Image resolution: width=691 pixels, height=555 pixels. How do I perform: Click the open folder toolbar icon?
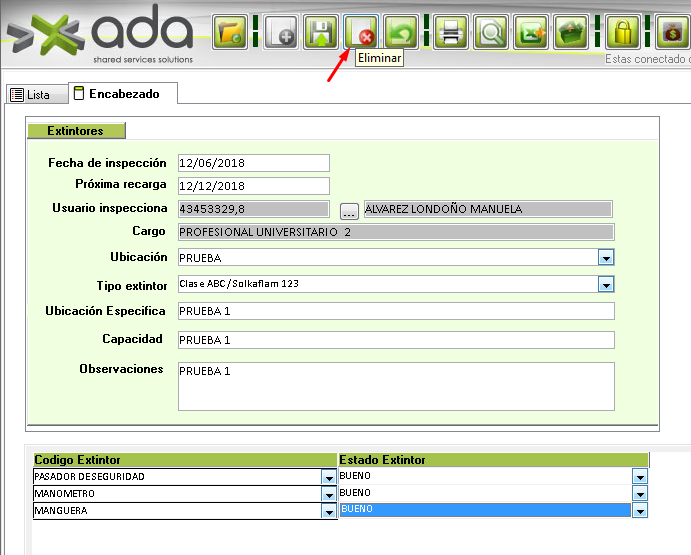coord(231,32)
